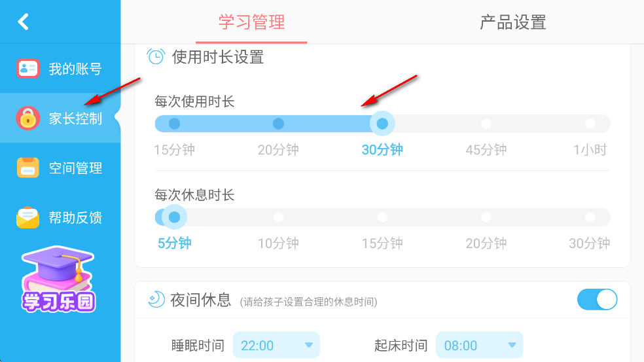The width and height of the screenshot is (644, 362).
Task: Click the 1小时 usage duration label
Action: [590, 150]
